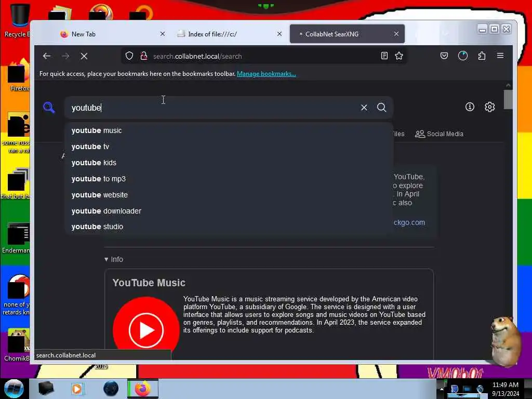Viewport: 532px width, 399px height.
Task: Click the network icon in system tray
Action: tap(467, 389)
